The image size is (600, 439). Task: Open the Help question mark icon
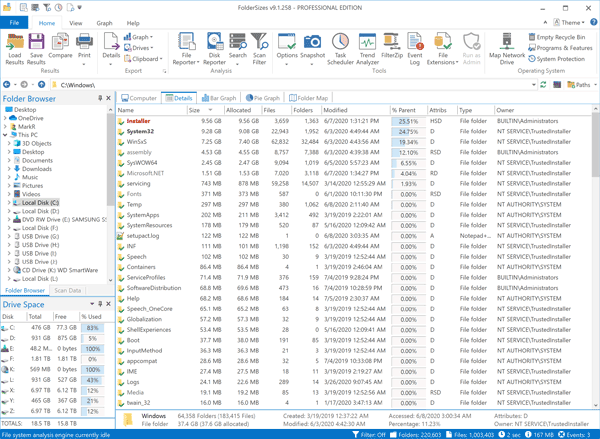(x=593, y=22)
